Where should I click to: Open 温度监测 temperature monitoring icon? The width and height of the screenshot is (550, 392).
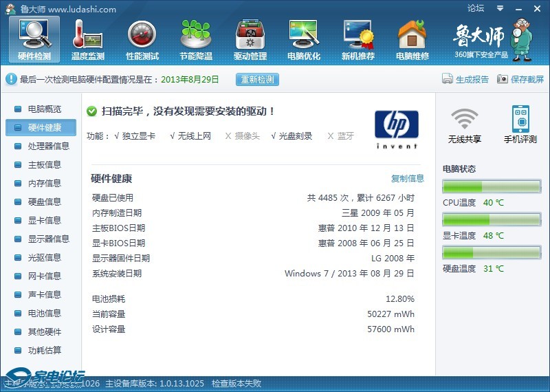click(x=88, y=36)
